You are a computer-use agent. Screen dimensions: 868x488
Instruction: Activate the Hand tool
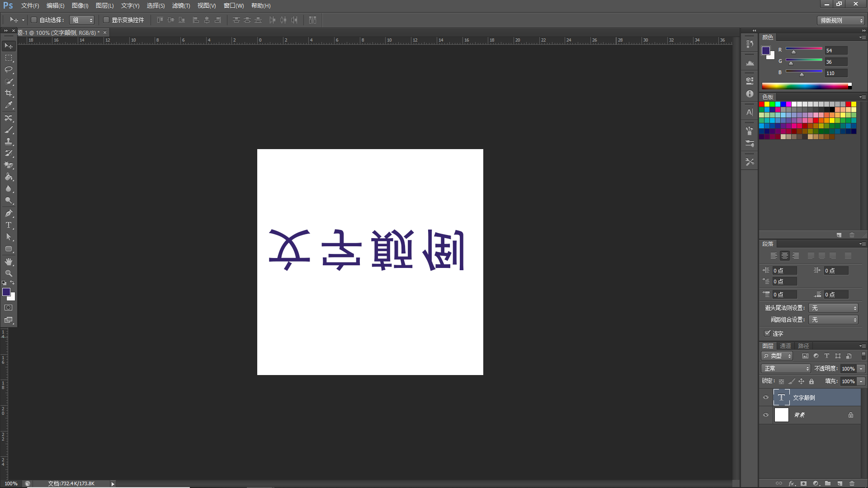[8, 261]
